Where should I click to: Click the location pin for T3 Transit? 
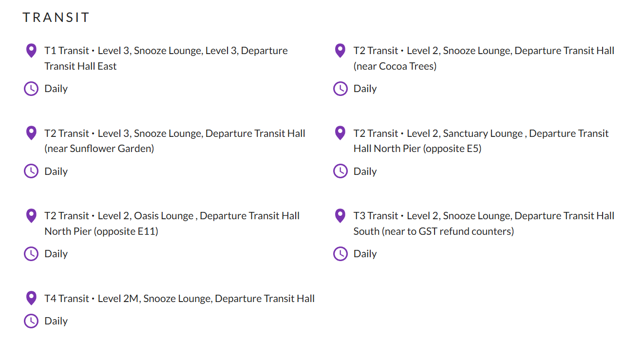pyautogui.click(x=340, y=215)
